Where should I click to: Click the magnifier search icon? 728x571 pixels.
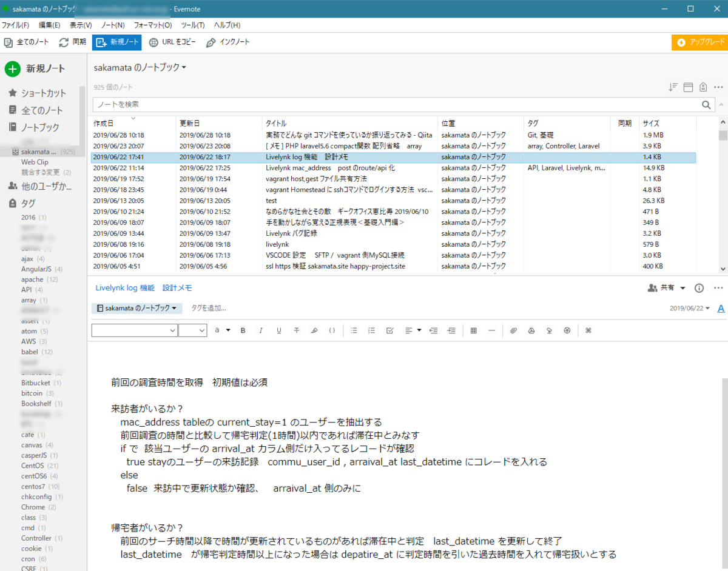click(707, 104)
